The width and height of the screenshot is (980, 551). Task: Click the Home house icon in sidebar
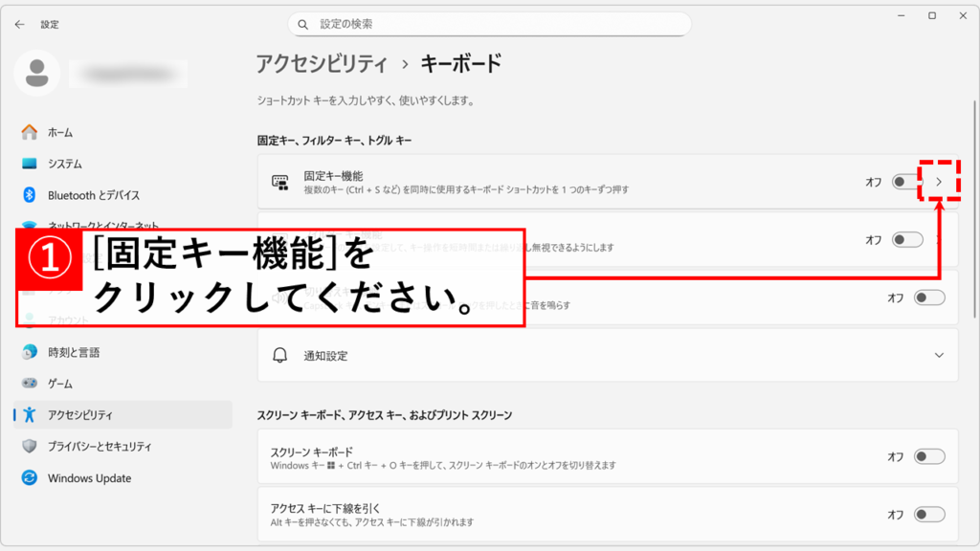coord(30,132)
